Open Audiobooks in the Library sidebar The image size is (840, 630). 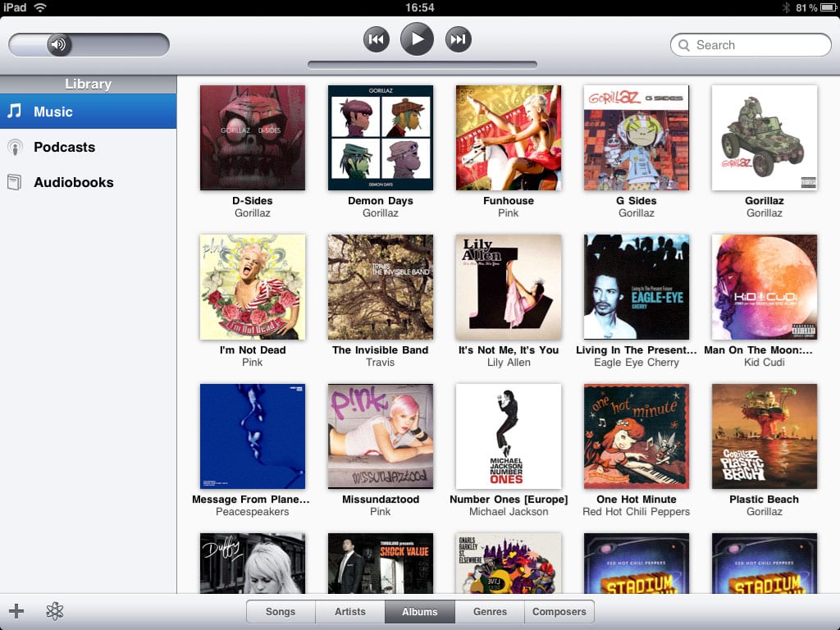coord(88,182)
